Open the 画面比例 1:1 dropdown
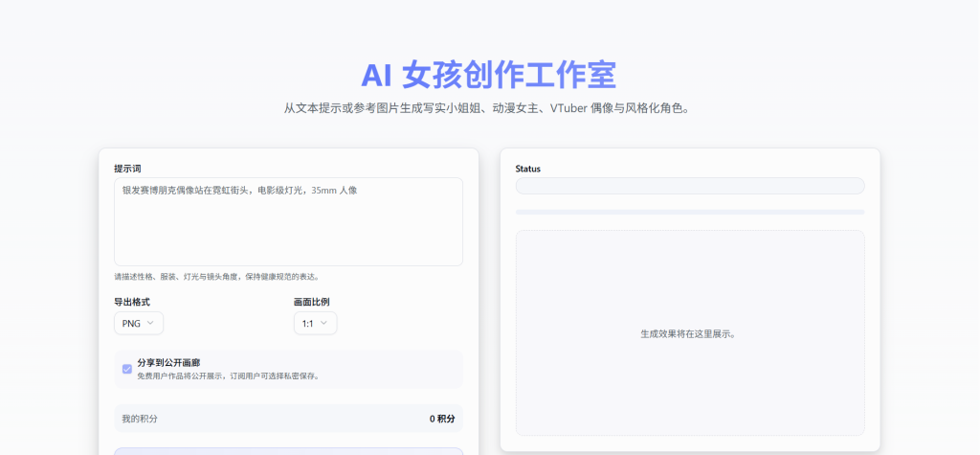980x455 pixels. tap(315, 323)
